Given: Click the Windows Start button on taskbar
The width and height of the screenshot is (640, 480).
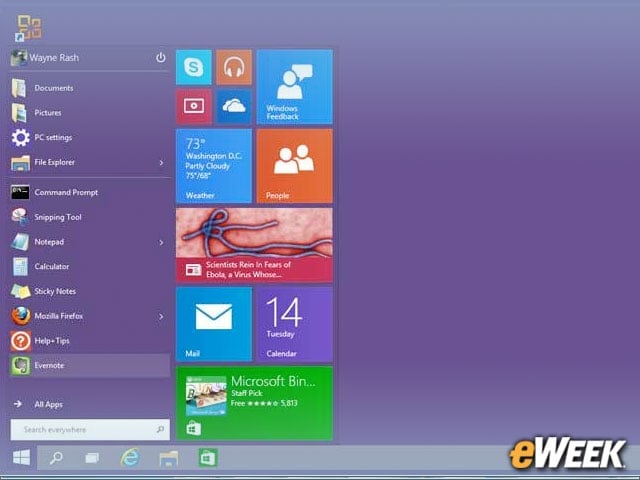Looking at the screenshot, I should click(x=21, y=458).
